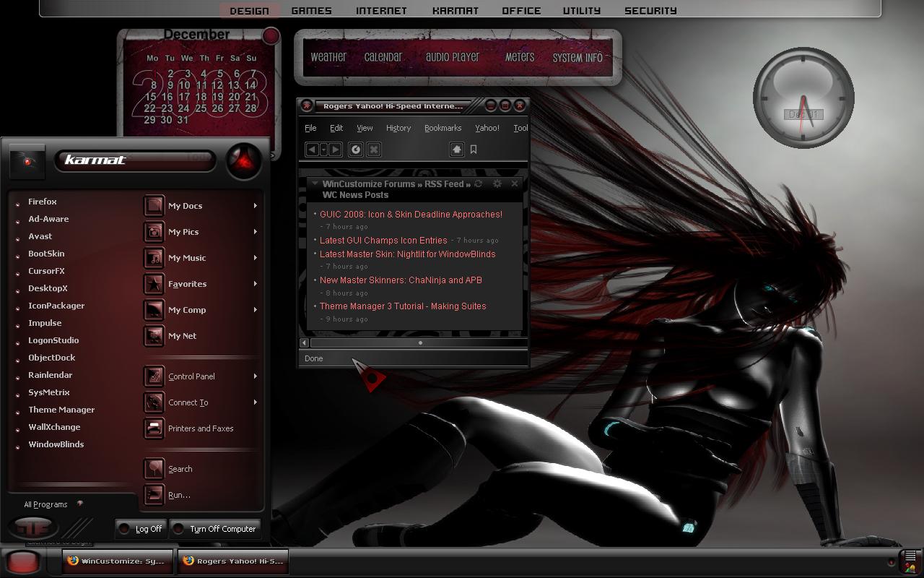This screenshot has width=924, height=578.
Task: Expand the Control Panel submenu arrow
Action: coord(255,376)
